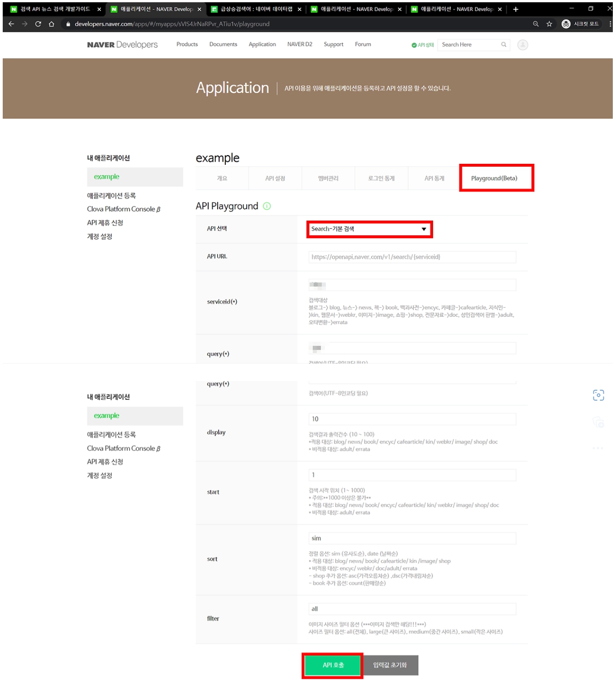Open a new tab with the plus icon
This screenshot has height=684, width=616.
pyautogui.click(x=516, y=9)
